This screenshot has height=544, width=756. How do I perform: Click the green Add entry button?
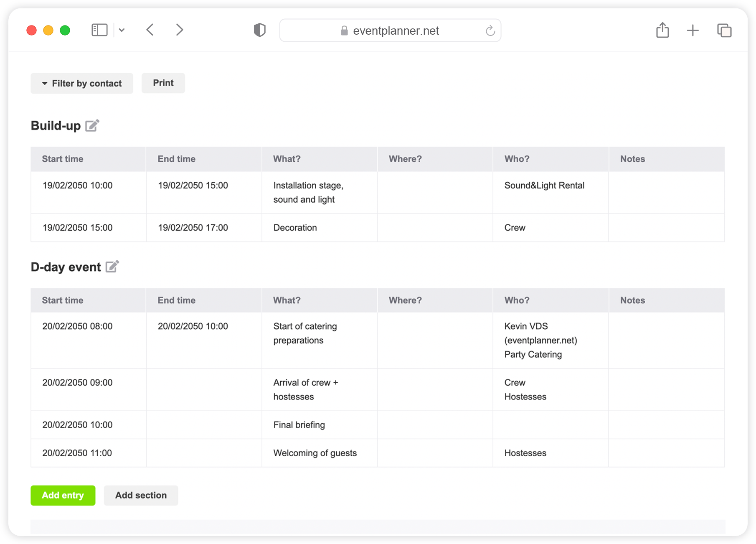63,496
